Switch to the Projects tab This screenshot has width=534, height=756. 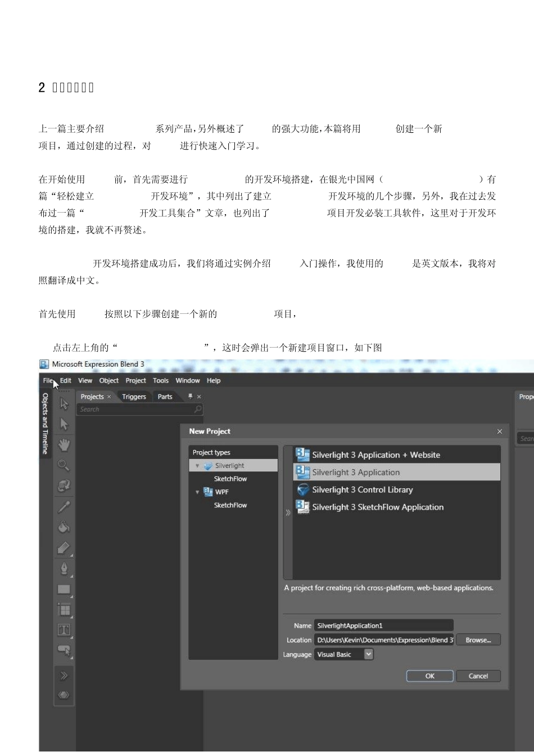coord(92,397)
